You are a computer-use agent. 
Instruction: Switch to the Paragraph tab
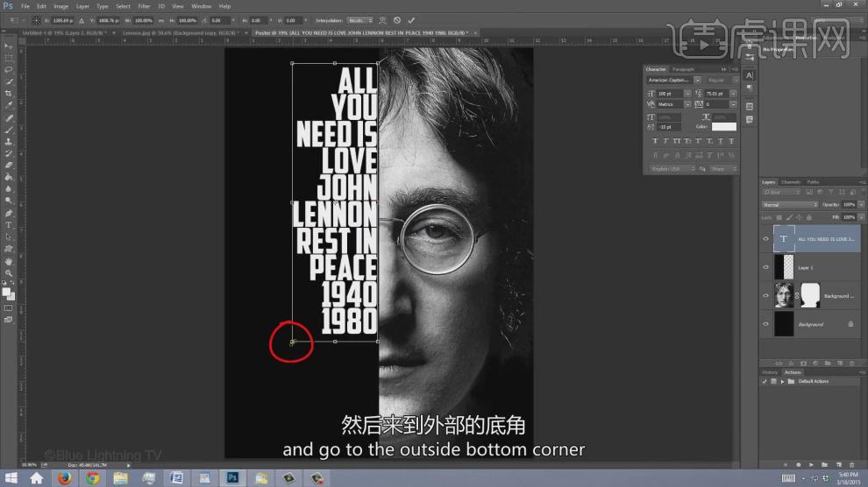coord(683,69)
